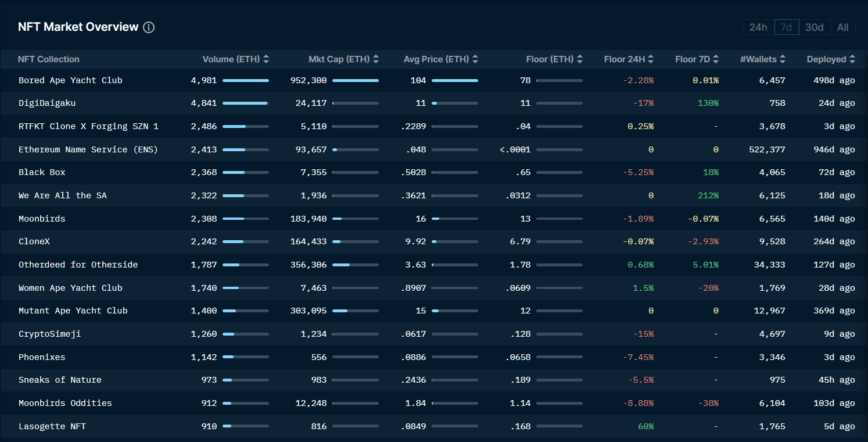Screen dimensions: 868x442
Task: Click the info icon beside NFT Market Overview
Action: (x=149, y=27)
